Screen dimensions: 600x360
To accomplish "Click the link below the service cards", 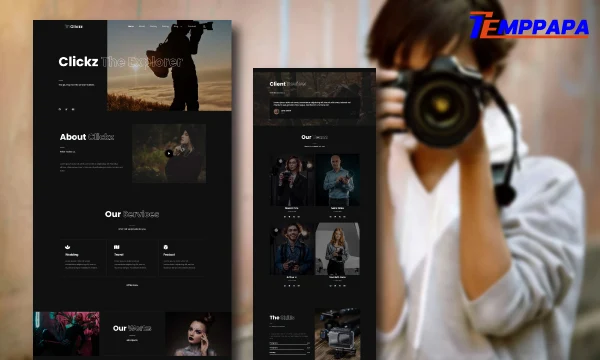I will pos(132,285).
